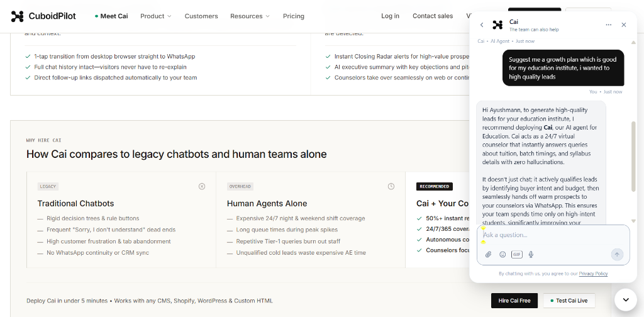Click 'Rigid decision trees & rule buttons' line
The height and width of the screenshot is (317, 644).
(93, 218)
